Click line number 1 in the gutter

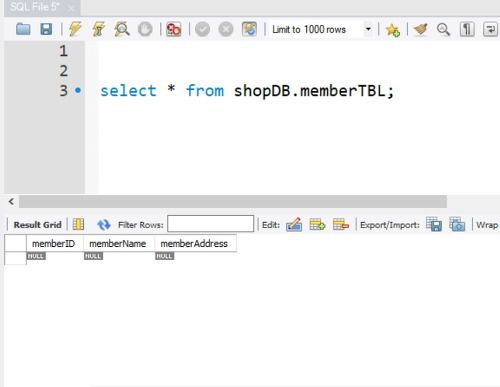pos(63,51)
